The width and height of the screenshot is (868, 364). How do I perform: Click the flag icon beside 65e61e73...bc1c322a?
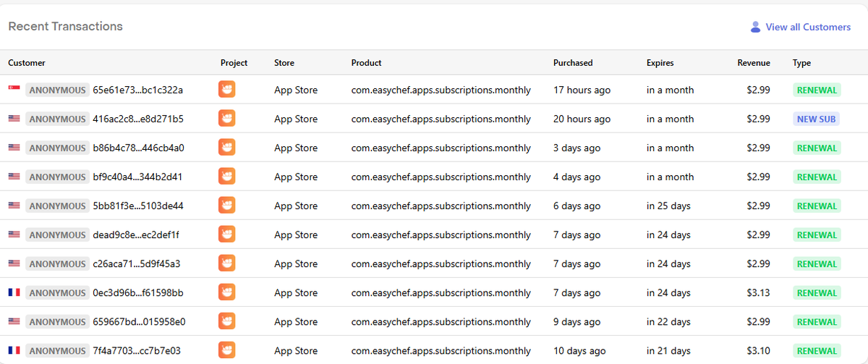pos(14,90)
